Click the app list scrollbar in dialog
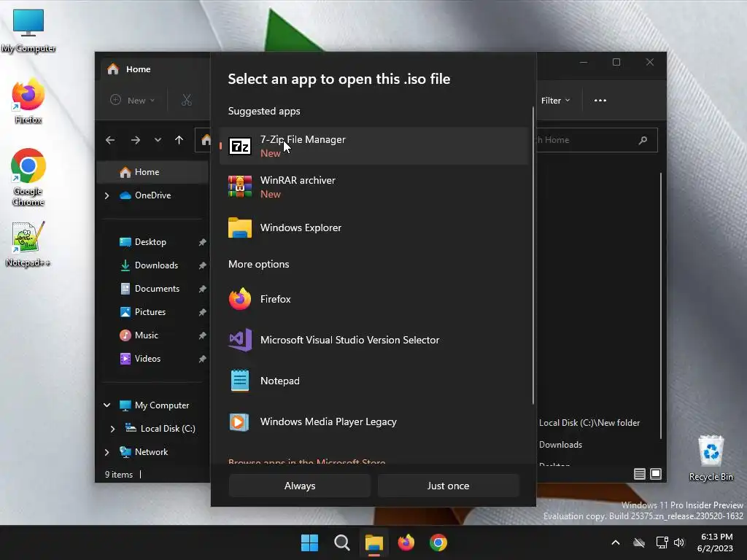747x560 pixels. [x=533, y=257]
